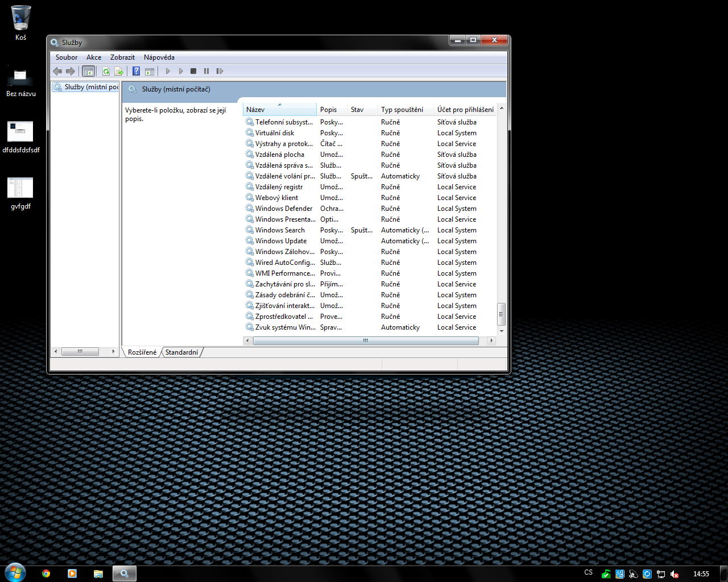The image size is (728, 582).
Task: Open Windows Explorer from the taskbar
Action: tap(98, 573)
